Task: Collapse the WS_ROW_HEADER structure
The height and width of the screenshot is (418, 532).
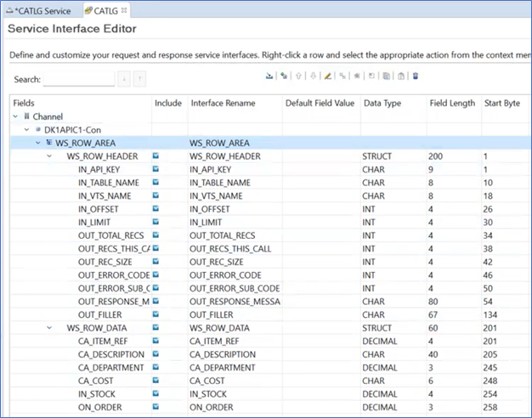Action: 49,156
